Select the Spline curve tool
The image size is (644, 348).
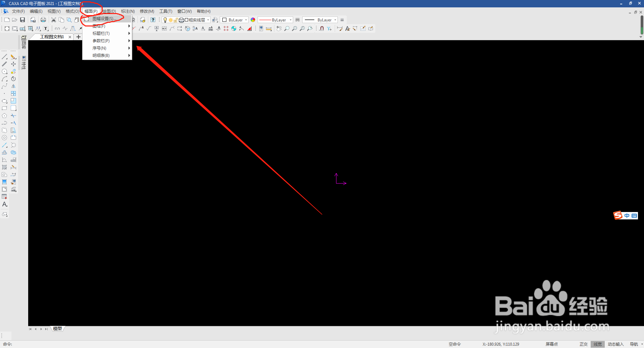coord(4,86)
